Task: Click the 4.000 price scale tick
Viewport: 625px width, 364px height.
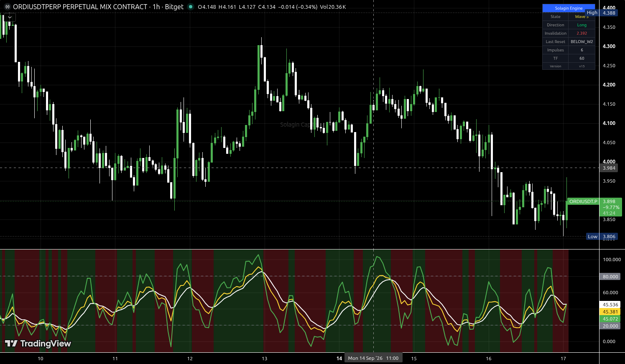Action: click(609, 162)
